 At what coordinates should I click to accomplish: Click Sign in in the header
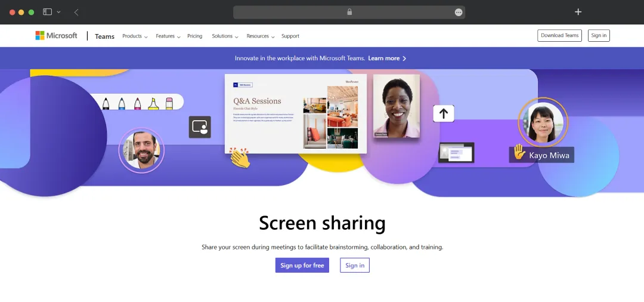tap(599, 36)
